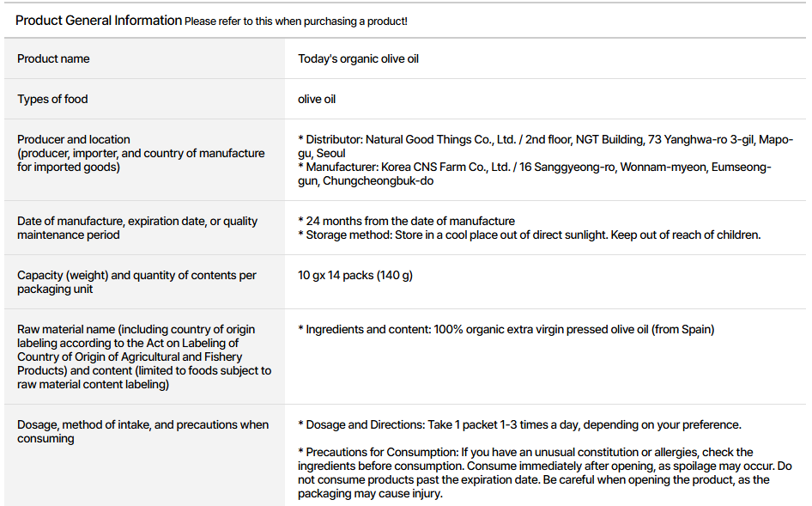Click the olive oil food type value
The width and height of the screenshot is (812, 506).
coord(317,100)
